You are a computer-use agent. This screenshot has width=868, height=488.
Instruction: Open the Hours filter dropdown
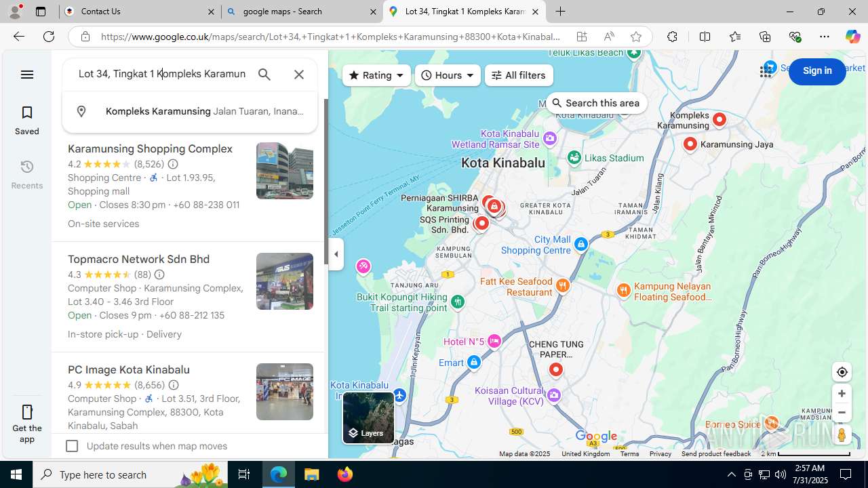pyautogui.click(x=448, y=75)
